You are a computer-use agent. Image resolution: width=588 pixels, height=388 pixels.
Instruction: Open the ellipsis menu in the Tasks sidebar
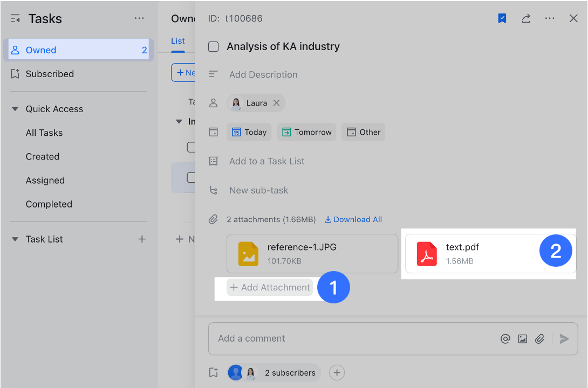pos(139,18)
